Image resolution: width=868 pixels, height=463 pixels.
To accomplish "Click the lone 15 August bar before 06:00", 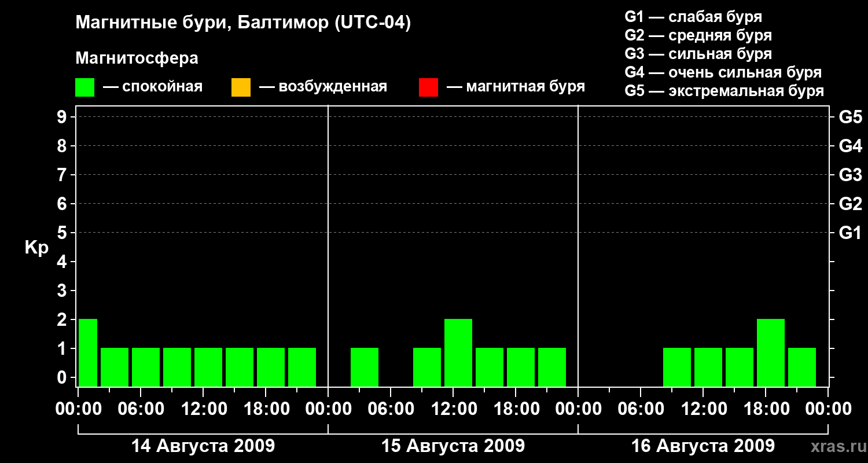I will tap(365, 367).
